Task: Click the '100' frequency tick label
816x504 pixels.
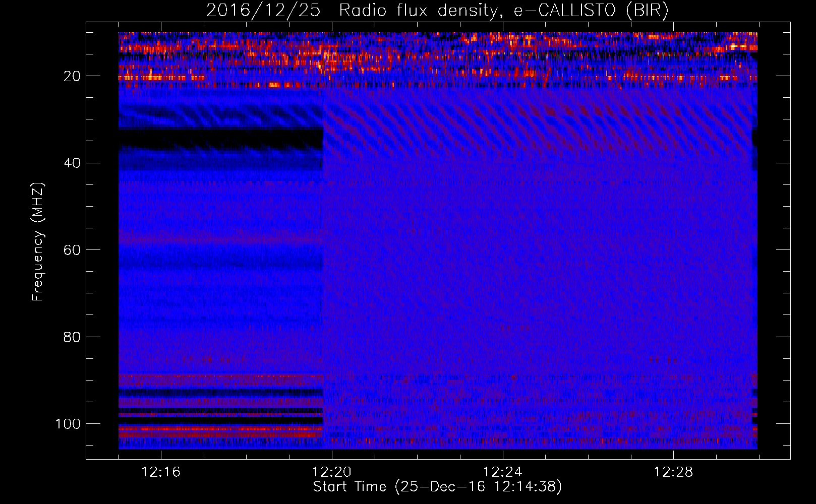Action: click(x=68, y=424)
